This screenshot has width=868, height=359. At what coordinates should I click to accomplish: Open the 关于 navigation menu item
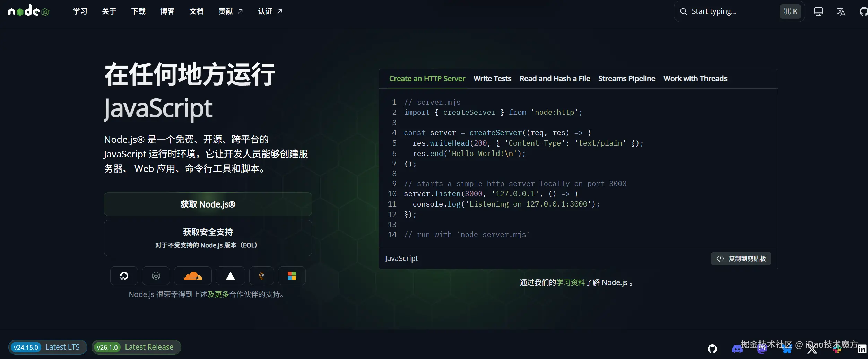[x=109, y=11]
